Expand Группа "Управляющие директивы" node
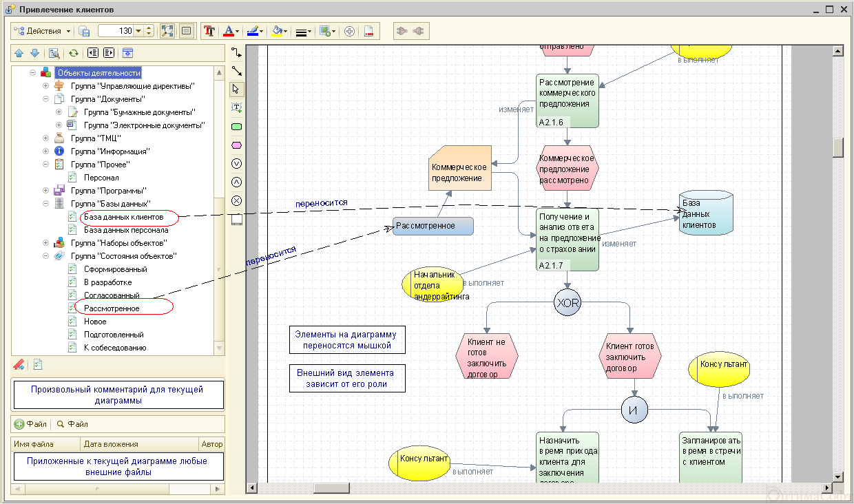Viewport: 854px width, 504px height. tap(45, 86)
